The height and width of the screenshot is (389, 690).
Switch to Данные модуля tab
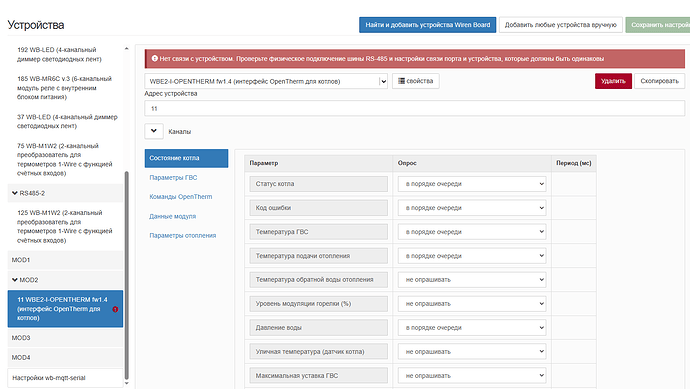click(172, 217)
